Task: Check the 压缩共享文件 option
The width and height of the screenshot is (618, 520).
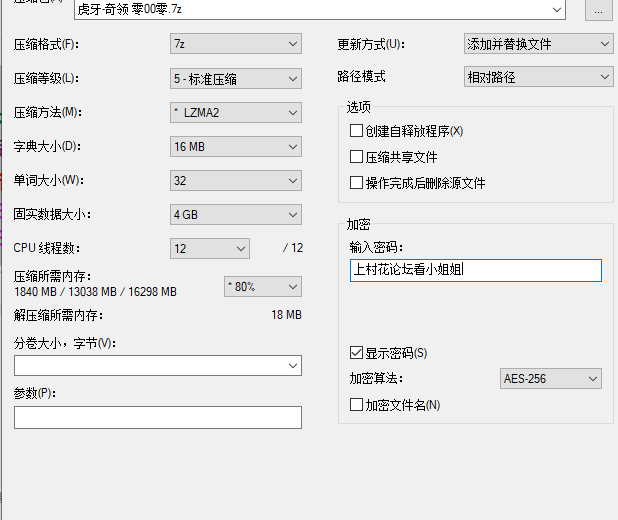Action: 356,157
